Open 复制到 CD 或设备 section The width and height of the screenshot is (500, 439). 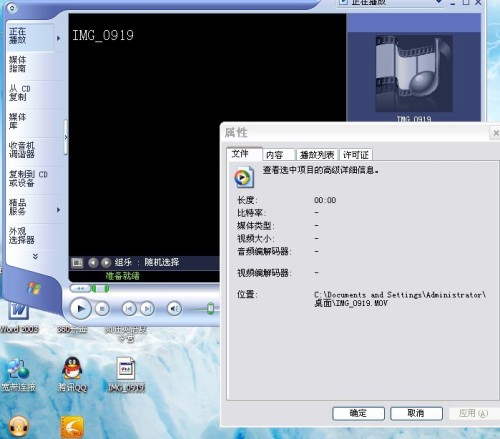click(28, 178)
